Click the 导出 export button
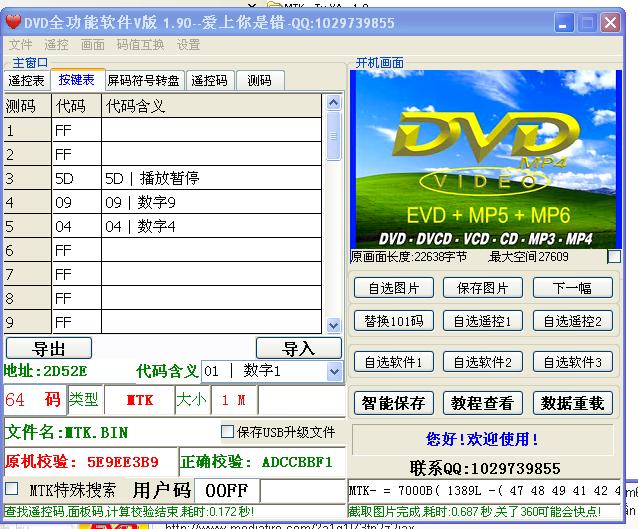 (x=49, y=348)
